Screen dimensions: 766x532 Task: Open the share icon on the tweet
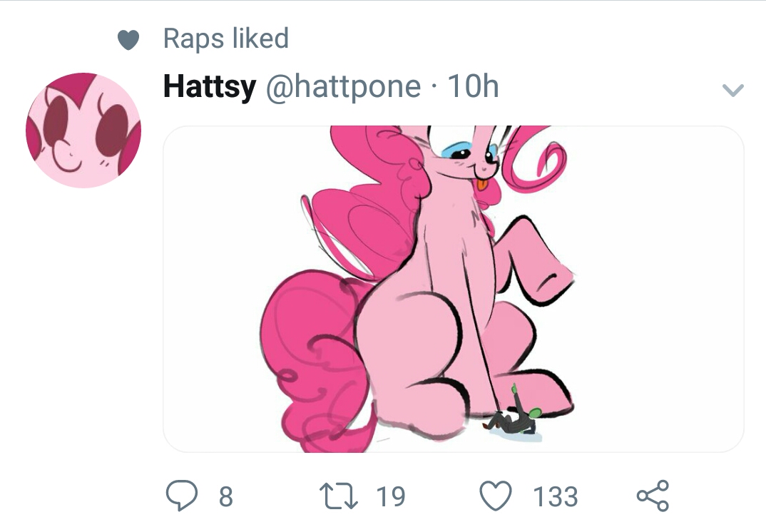(x=652, y=496)
